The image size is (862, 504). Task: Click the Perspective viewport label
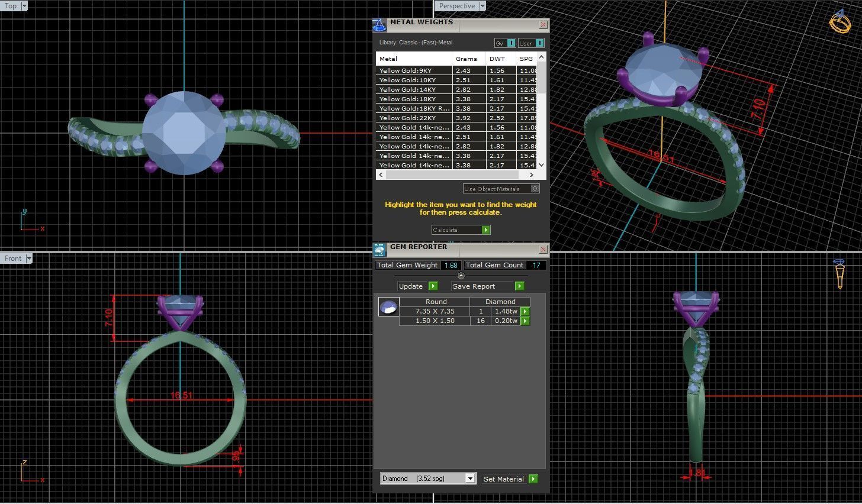pos(456,6)
